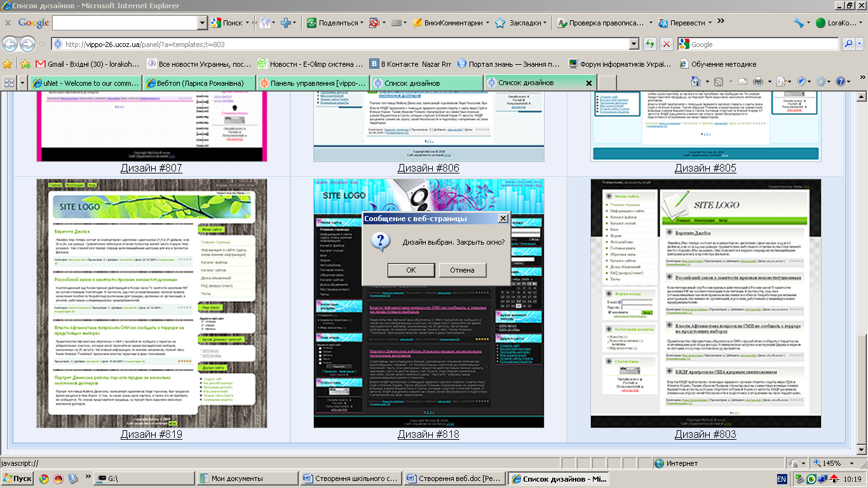Image resolution: width=868 pixels, height=488 pixels.
Task: Expand the Google Toolbar search history dropdown
Action: tap(203, 23)
